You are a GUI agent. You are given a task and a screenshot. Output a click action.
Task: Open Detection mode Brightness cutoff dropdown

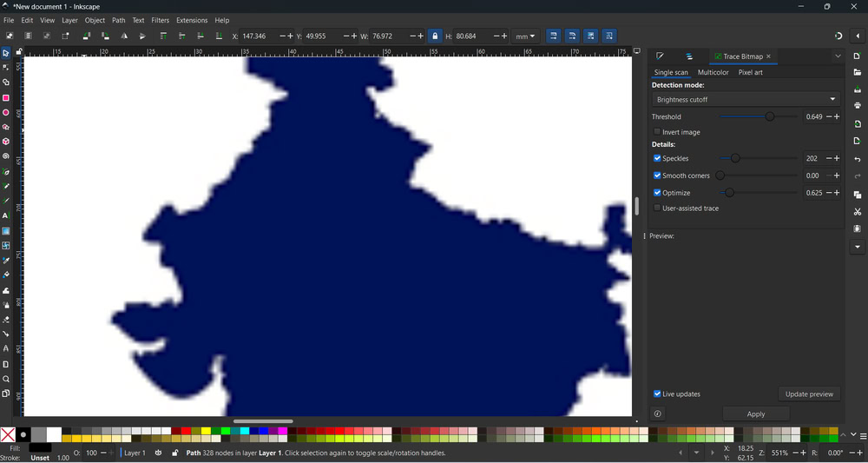(x=746, y=100)
